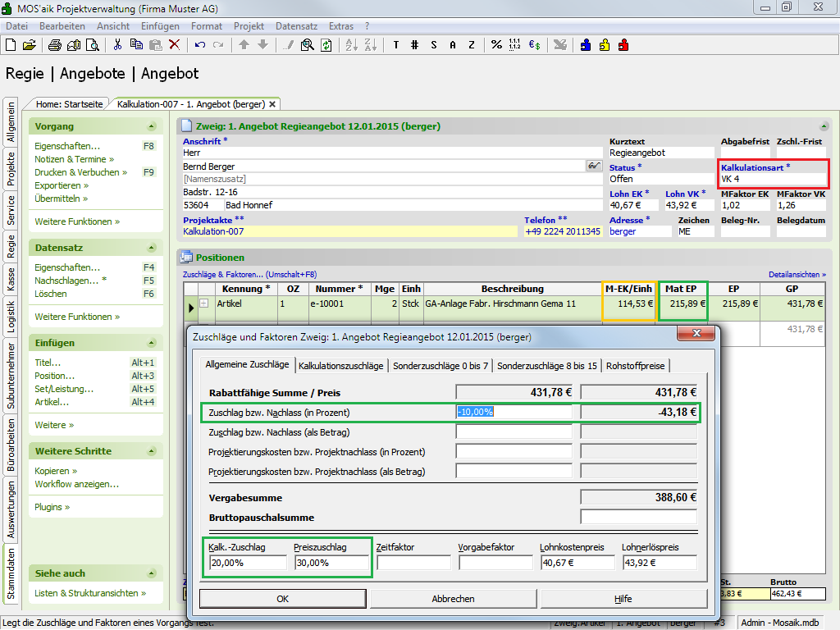The height and width of the screenshot is (630, 840).
Task: Click the Euro-Dollar currency icon
Action: (x=534, y=45)
